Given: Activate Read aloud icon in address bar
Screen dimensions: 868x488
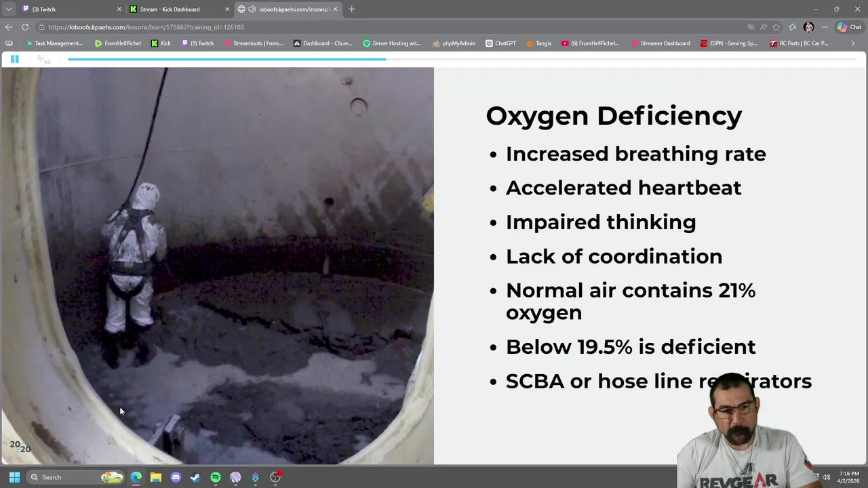Looking at the screenshot, I should pos(763,27).
